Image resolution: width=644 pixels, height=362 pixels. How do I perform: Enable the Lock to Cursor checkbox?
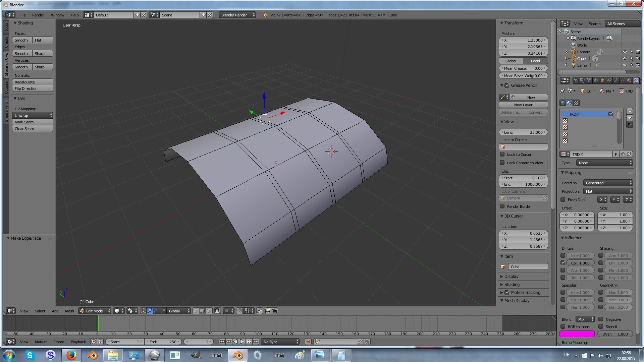502,155
